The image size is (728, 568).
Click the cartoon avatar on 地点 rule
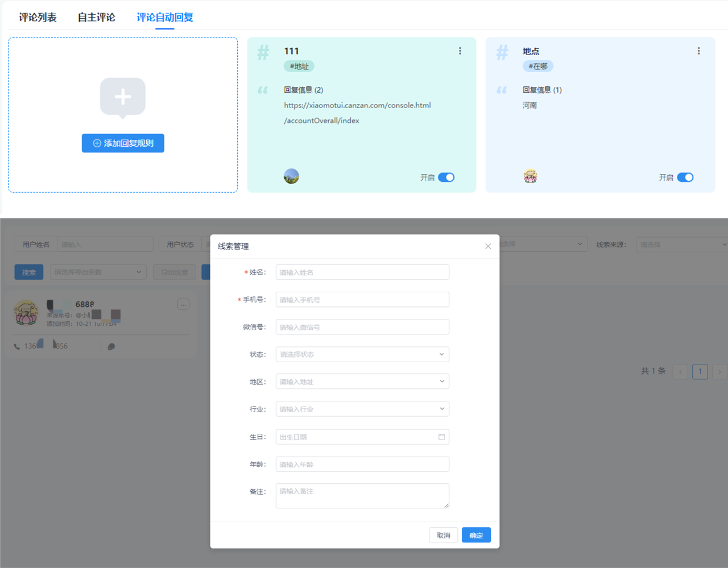coord(530,176)
